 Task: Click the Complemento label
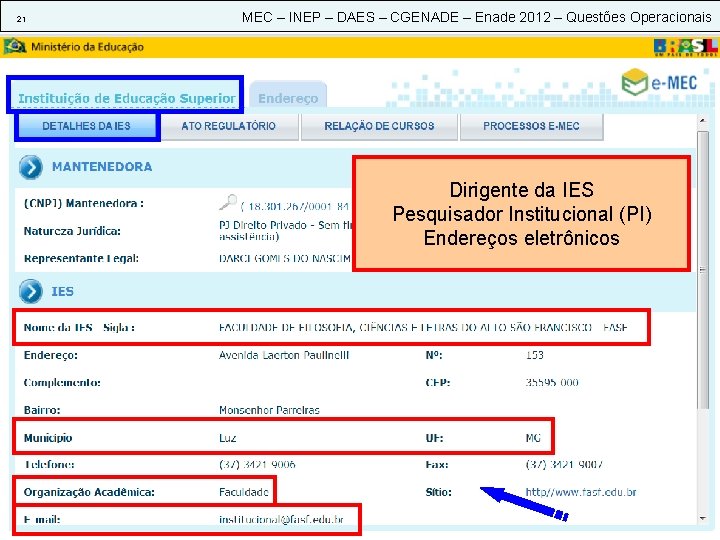click(x=62, y=382)
